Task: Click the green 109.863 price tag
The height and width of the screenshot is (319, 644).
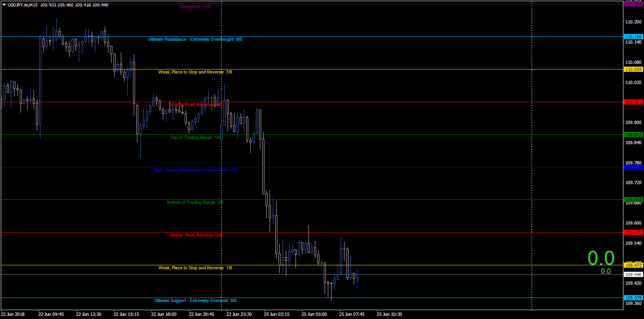Action: click(633, 135)
